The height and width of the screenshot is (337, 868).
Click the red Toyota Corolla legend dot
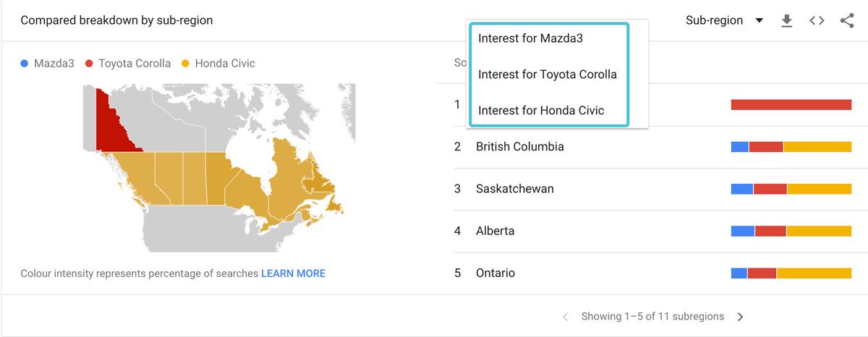[90, 64]
